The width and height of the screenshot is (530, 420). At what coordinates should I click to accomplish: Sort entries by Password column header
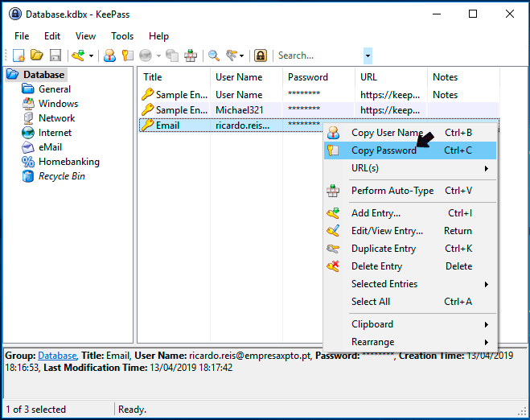pos(318,77)
